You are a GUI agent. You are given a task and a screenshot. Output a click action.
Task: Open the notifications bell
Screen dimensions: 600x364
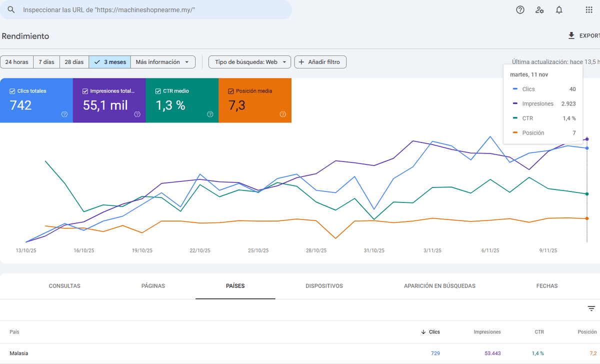(x=559, y=9)
